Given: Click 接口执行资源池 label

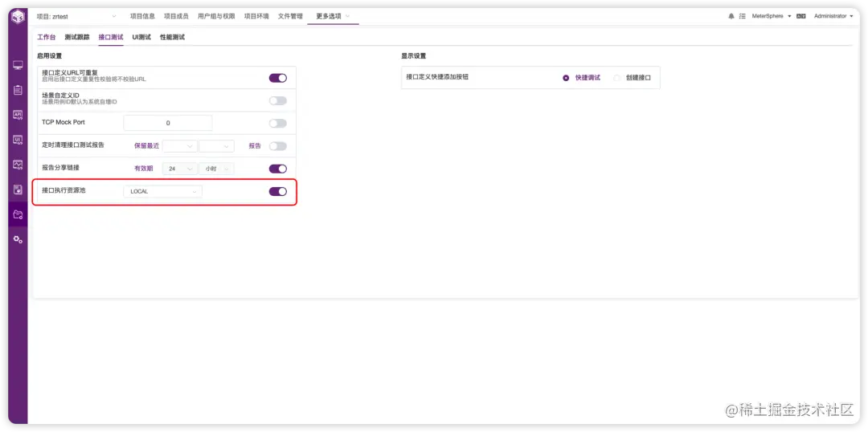Looking at the screenshot, I should (64, 190).
